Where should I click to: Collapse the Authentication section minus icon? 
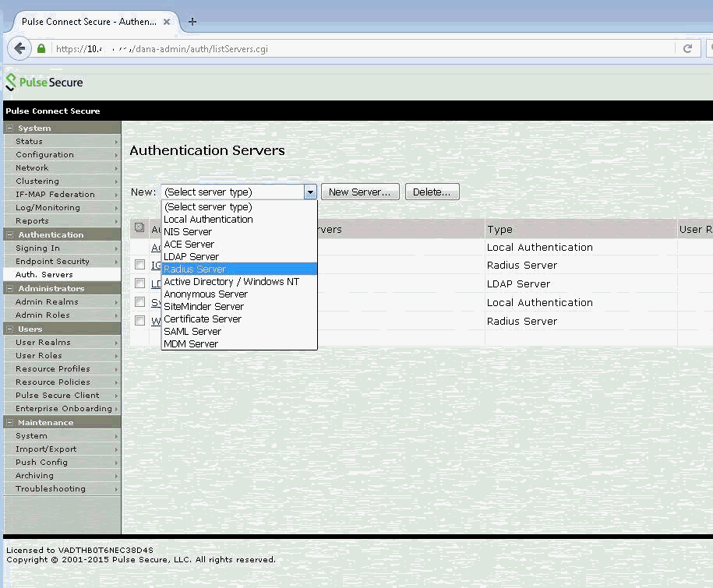[10, 235]
